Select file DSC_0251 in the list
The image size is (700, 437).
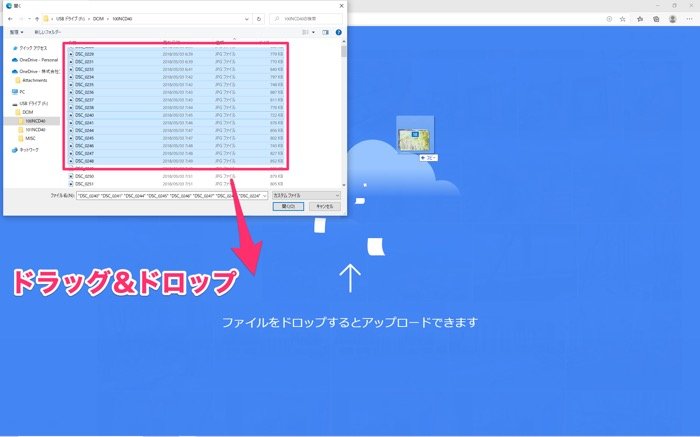tap(176, 184)
